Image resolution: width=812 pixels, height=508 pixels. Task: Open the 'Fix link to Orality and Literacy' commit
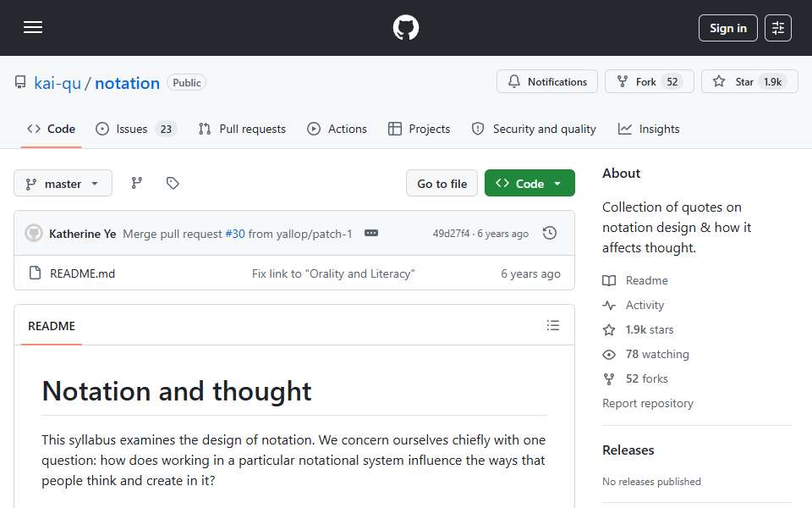click(333, 273)
